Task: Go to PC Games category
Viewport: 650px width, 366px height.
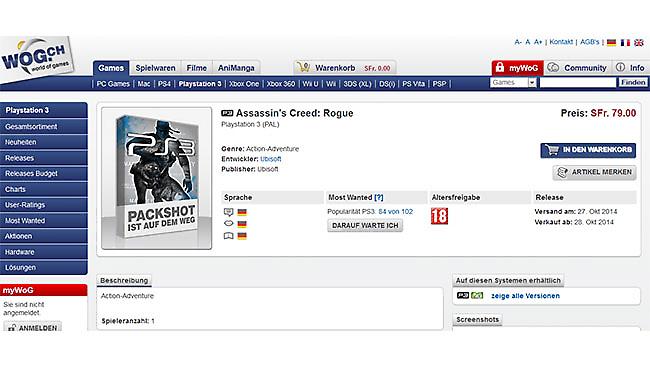Action: (x=113, y=84)
